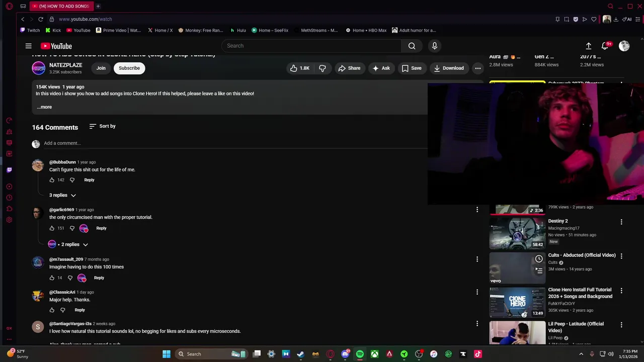Open the @BubbaDunn username link
Screen dimensions: 644x362
[62, 162]
